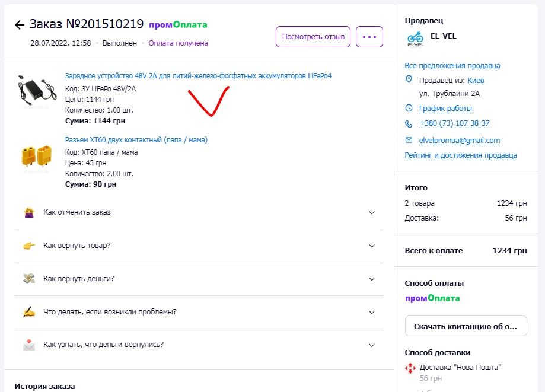
Task: Expand the 'Как отменить заказ' section
Action: click(x=372, y=212)
